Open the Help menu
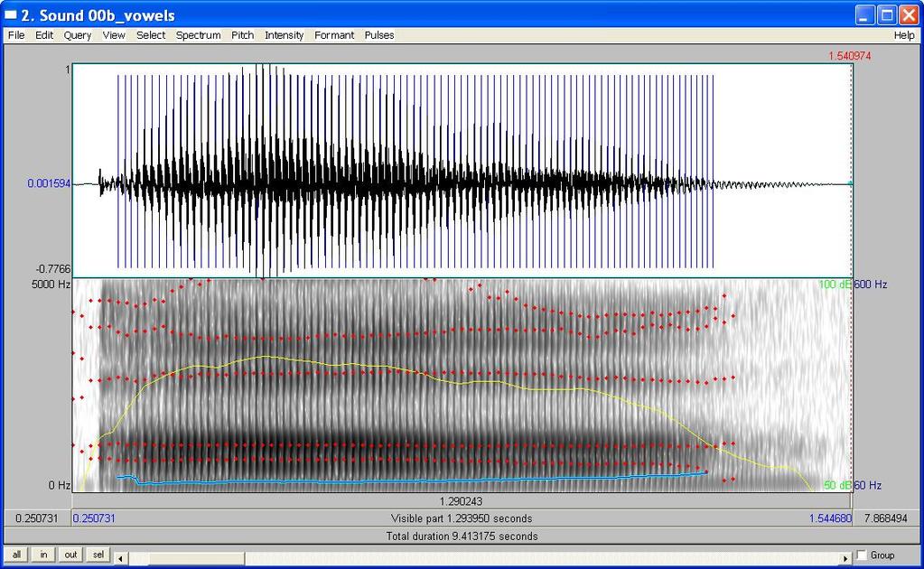924x569 pixels. click(904, 35)
